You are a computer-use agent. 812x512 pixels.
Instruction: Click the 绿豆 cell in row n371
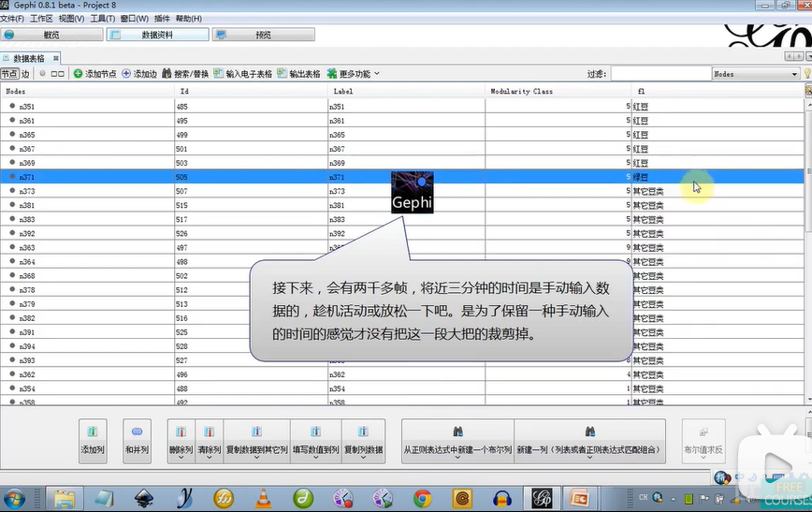718,177
